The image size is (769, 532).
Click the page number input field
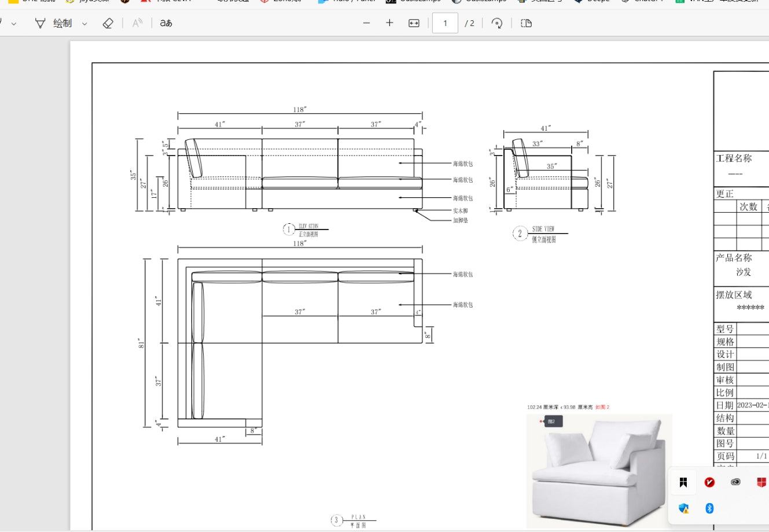click(x=444, y=23)
